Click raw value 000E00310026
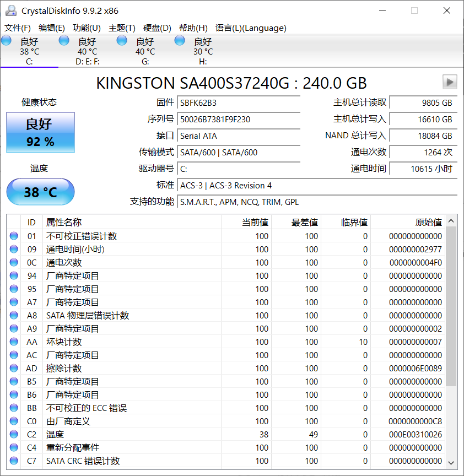This screenshot has width=464, height=476. click(x=416, y=435)
